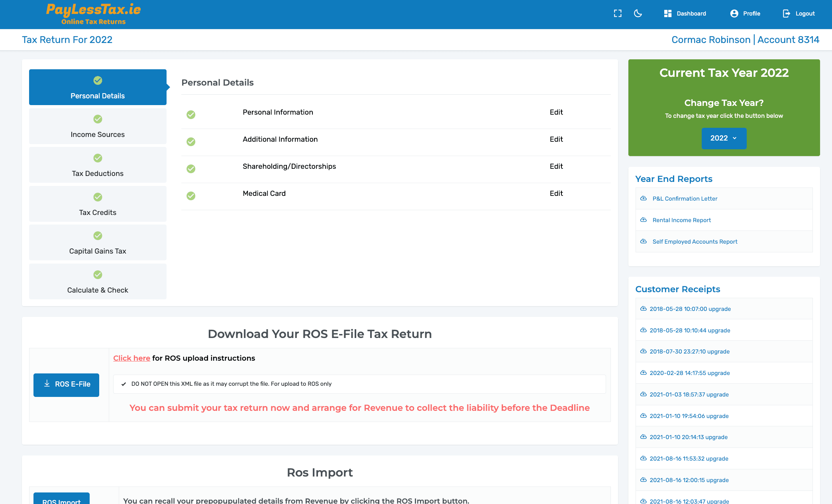The height and width of the screenshot is (504, 832).
Task: Click download icon for 2018-05-28 10:07:00 receipt
Action: pyautogui.click(x=643, y=309)
